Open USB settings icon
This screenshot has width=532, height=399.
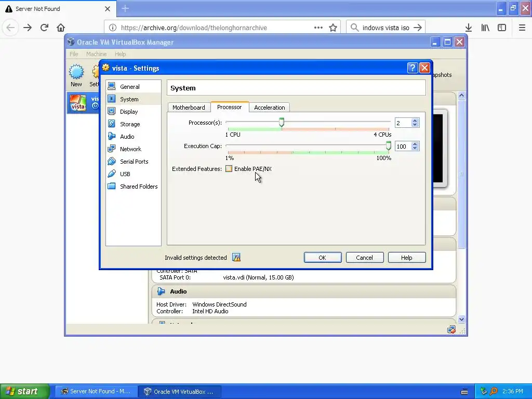112,174
